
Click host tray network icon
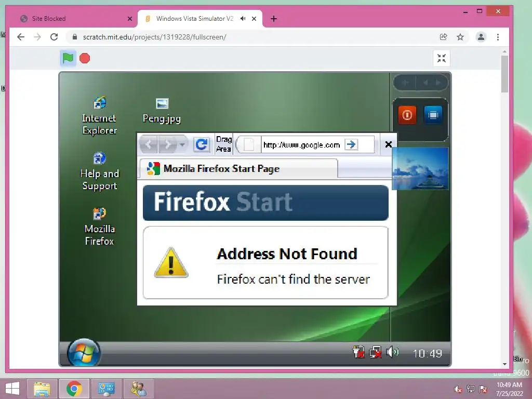tap(471, 389)
